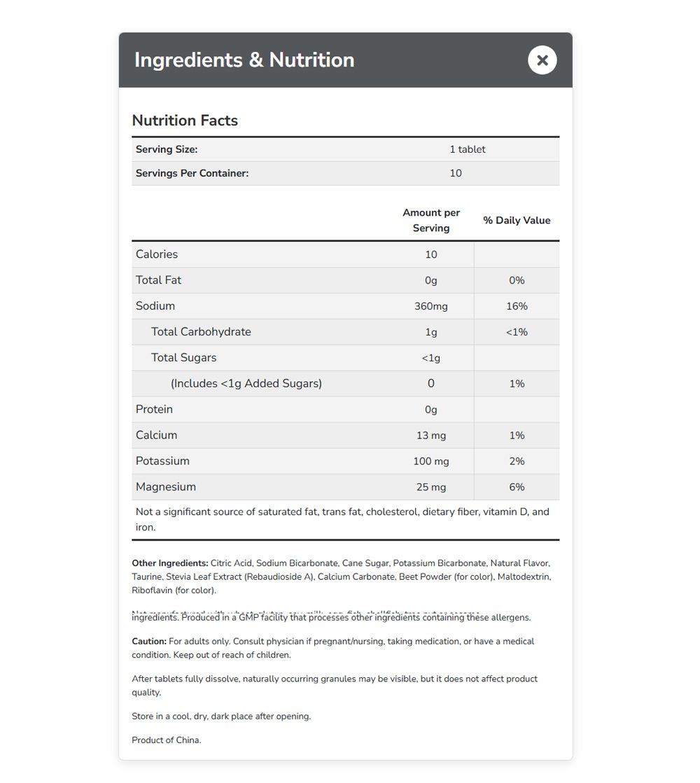This screenshot has width=700, height=783.
Task: Click the X close icon
Action: (x=542, y=60)
